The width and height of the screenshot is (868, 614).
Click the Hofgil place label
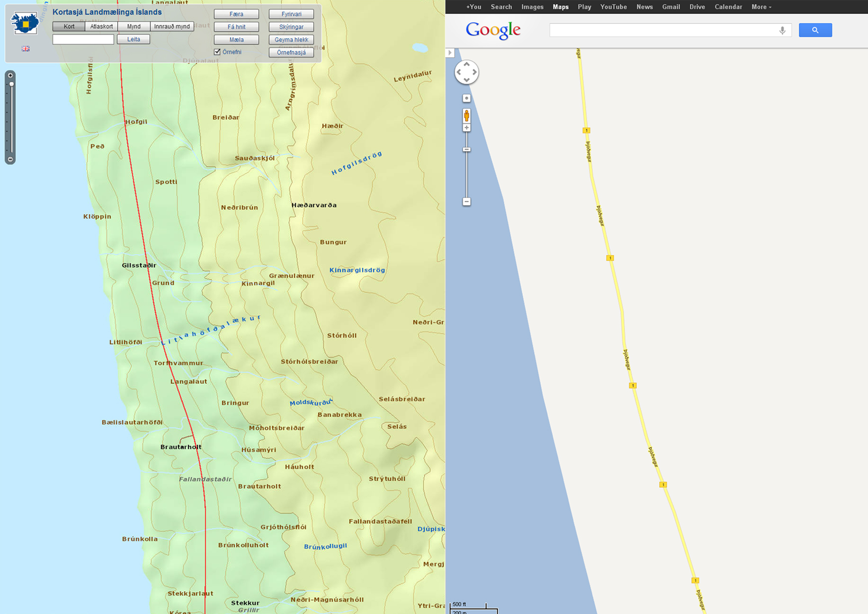(136, 122)
